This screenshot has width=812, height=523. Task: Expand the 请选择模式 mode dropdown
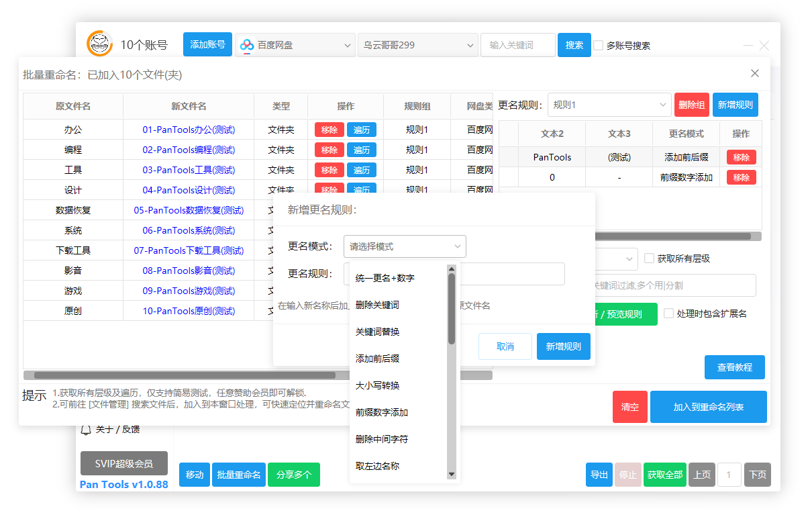tap(405, 246)
